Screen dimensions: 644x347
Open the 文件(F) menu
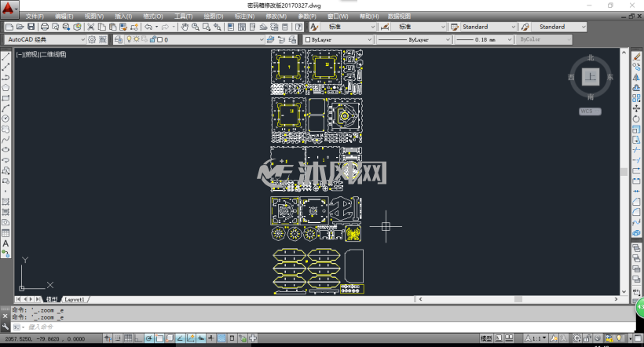coord(35,16)
